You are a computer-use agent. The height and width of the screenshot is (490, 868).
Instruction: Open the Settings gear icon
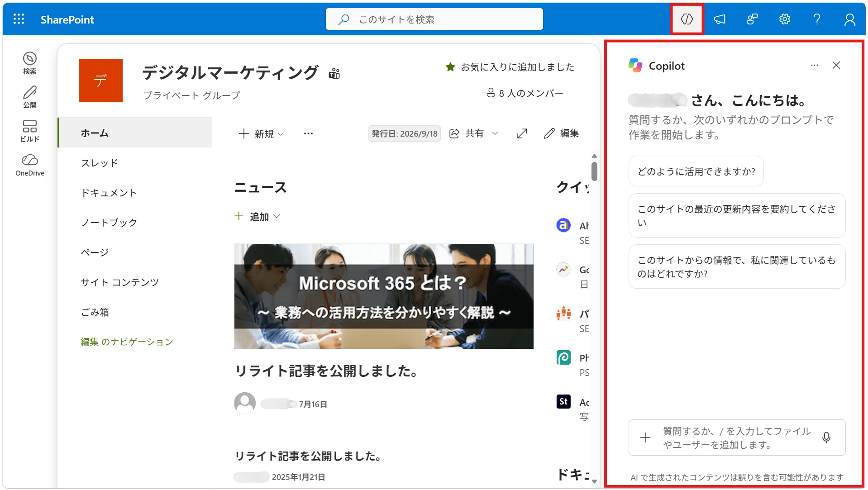point(785,19)
